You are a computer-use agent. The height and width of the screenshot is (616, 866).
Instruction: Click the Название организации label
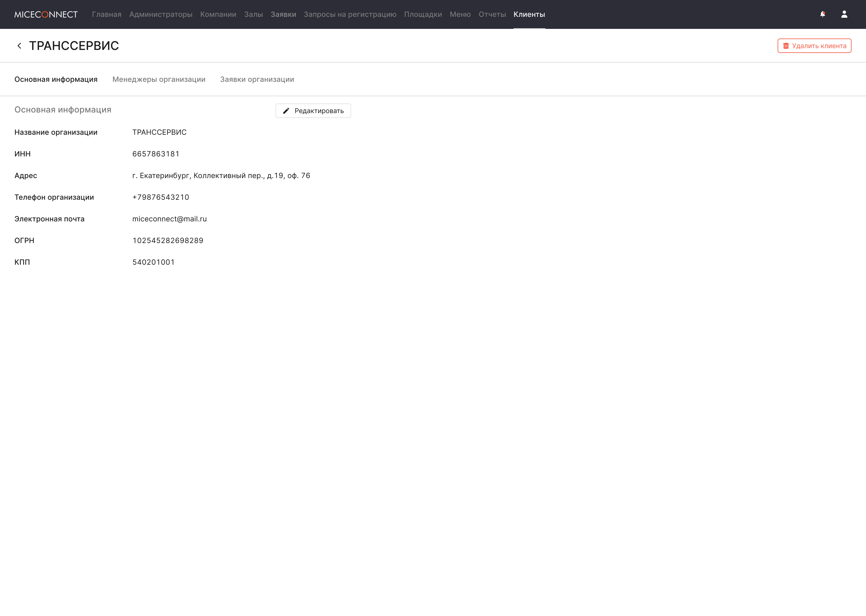pos(56,132)
